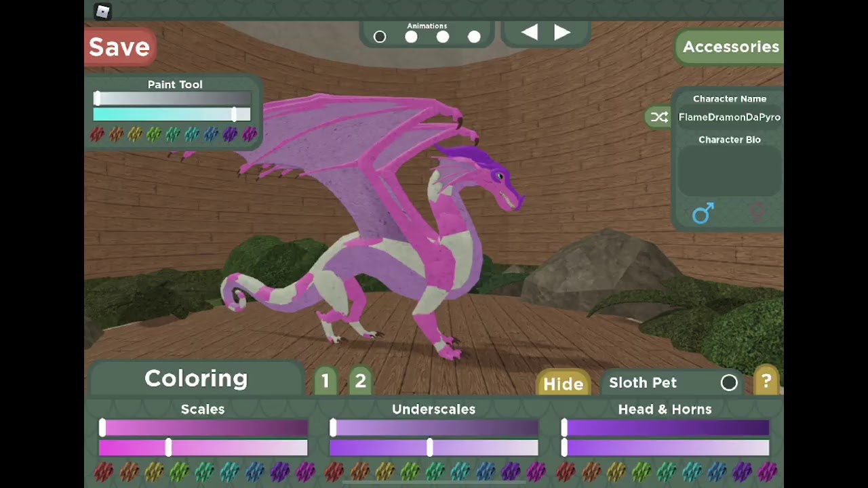Randomize the character name with shuffle icon
868x488 pixels.
coord(659,117)
